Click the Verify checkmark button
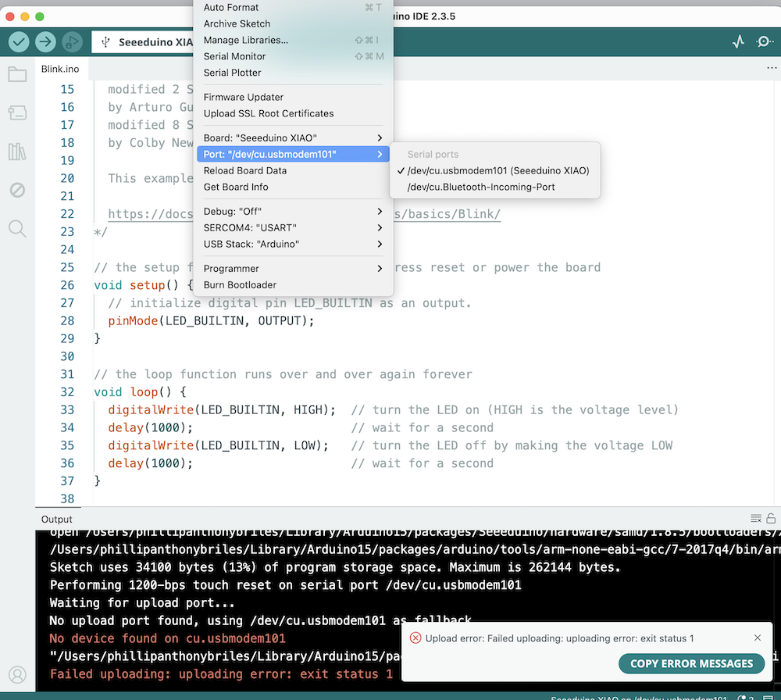Viewport: 781px width, 700px height. [19, 42]
